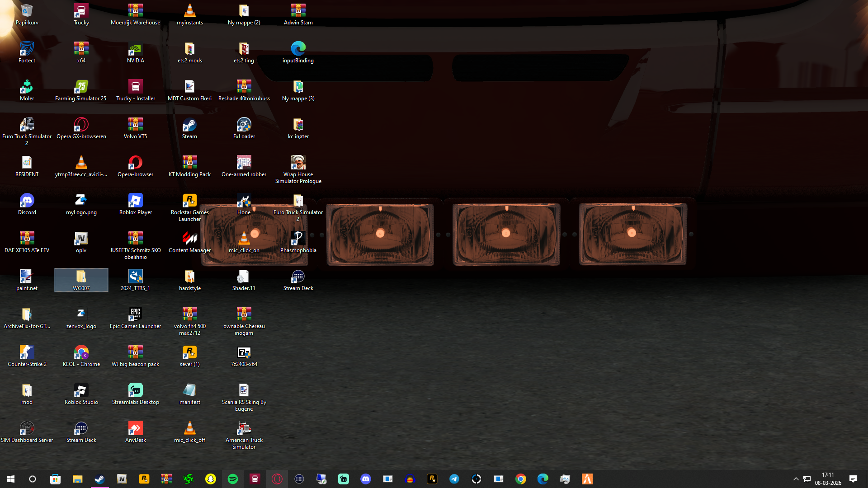This screenshot has width=868, height=488.
Task: Open the AnyDesk desktop icon
Action: (135, 429)
